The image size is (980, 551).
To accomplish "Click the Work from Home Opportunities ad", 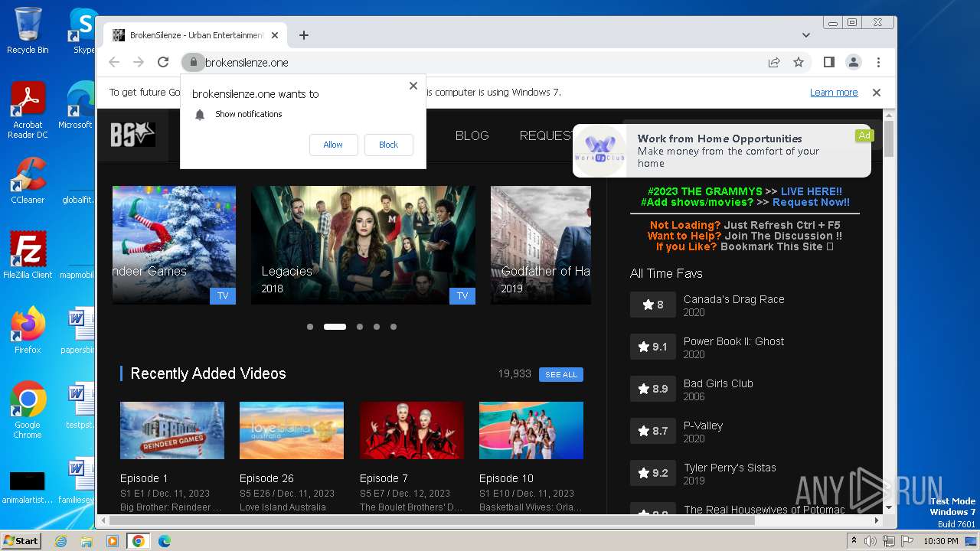I will point(721,150).
